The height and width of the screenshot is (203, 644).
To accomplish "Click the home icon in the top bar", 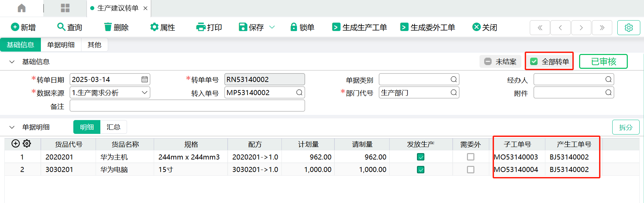I will [x=22, y=8].
